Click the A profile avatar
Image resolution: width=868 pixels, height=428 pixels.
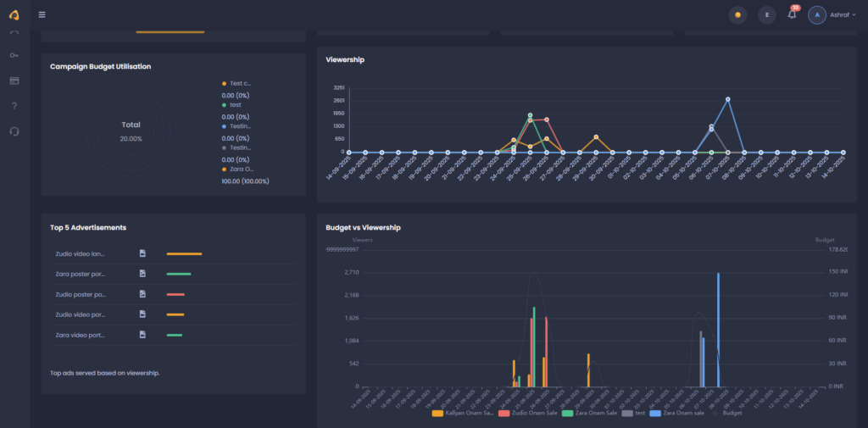(x=817, y=15)
